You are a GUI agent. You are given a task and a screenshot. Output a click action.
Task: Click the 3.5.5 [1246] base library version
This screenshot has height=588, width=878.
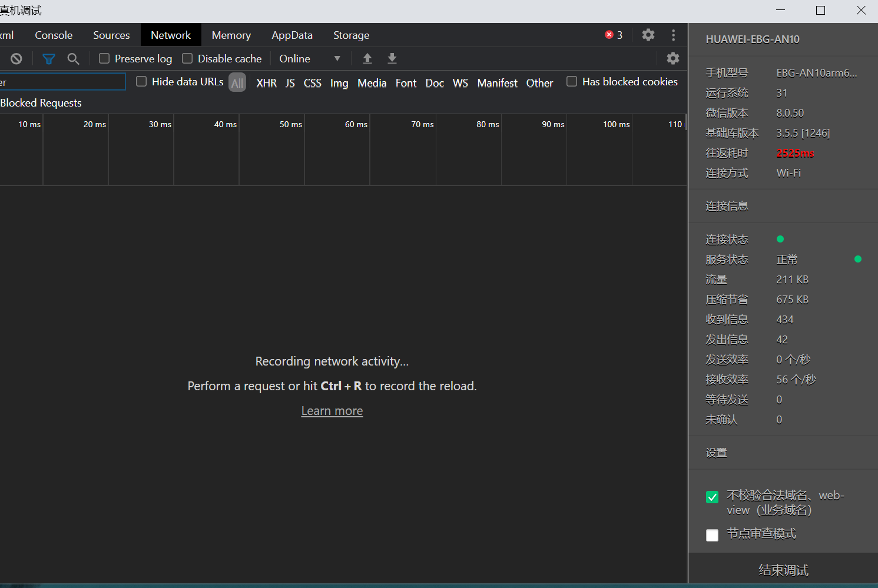coord(803,133)
